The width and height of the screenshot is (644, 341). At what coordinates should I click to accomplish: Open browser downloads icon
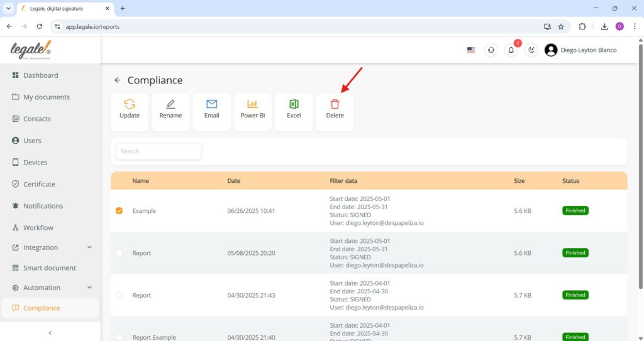coord(604,26)
